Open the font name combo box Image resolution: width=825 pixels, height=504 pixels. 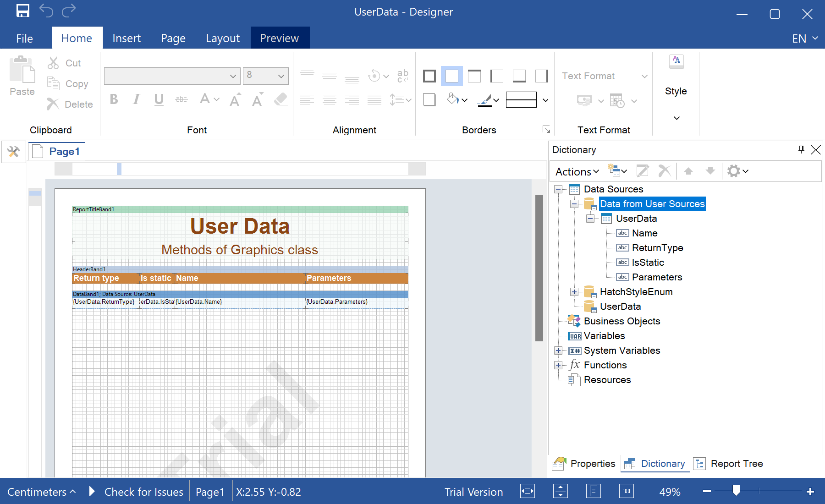pyautogui.click(x=172, y=76)
